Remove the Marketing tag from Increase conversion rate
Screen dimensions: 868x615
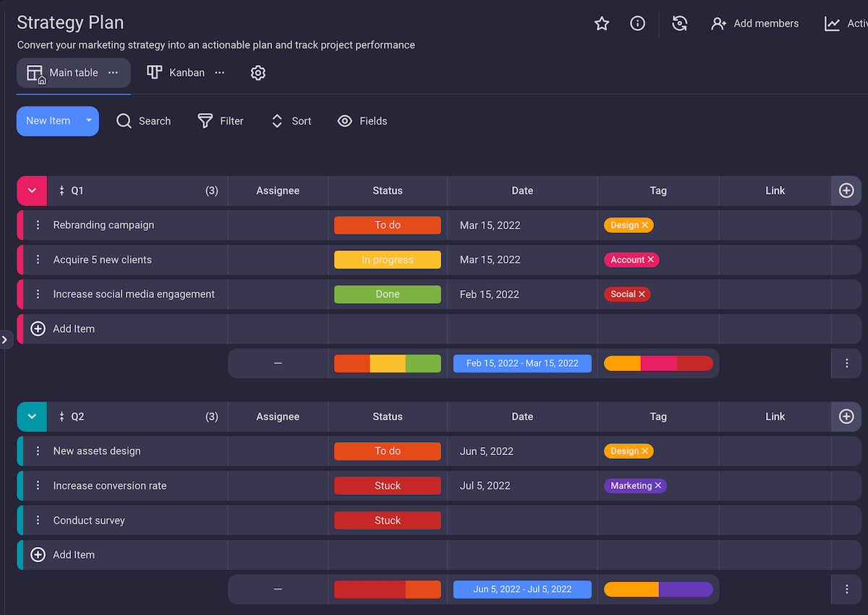[658, 485]
